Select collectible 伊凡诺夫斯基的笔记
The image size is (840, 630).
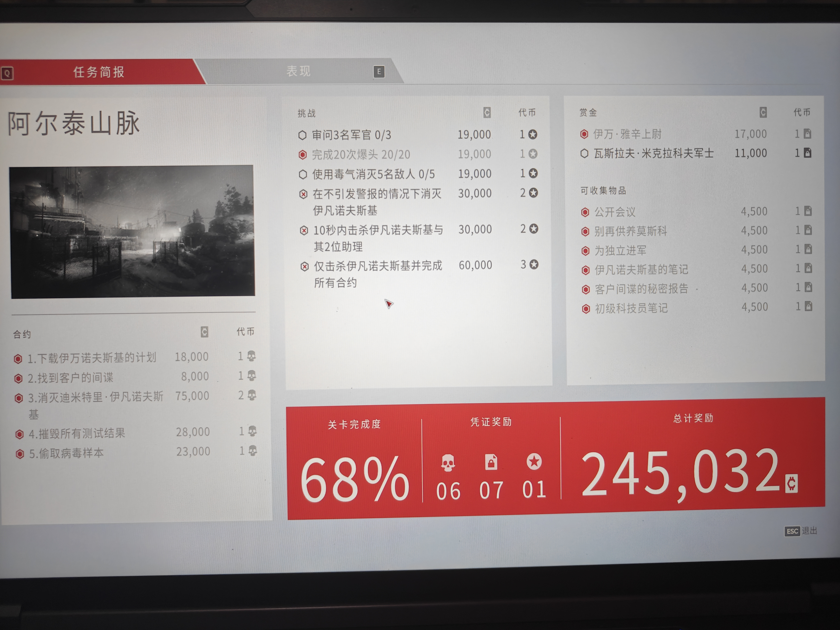(x=697, y=269)
